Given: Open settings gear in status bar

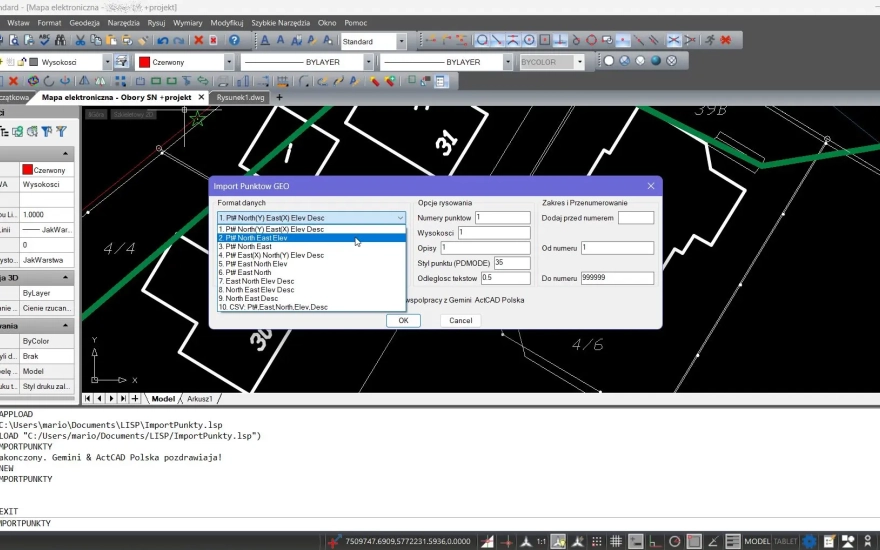Looking at the screenshot, I should pyautogui.click(x=809, y=541).
